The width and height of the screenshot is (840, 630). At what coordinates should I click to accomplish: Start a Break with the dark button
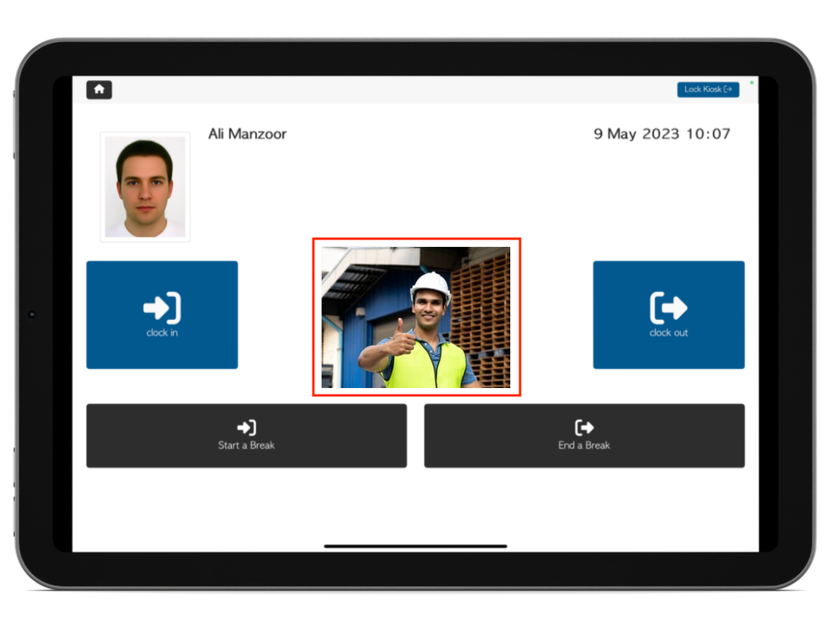click(x=246, y=436)
